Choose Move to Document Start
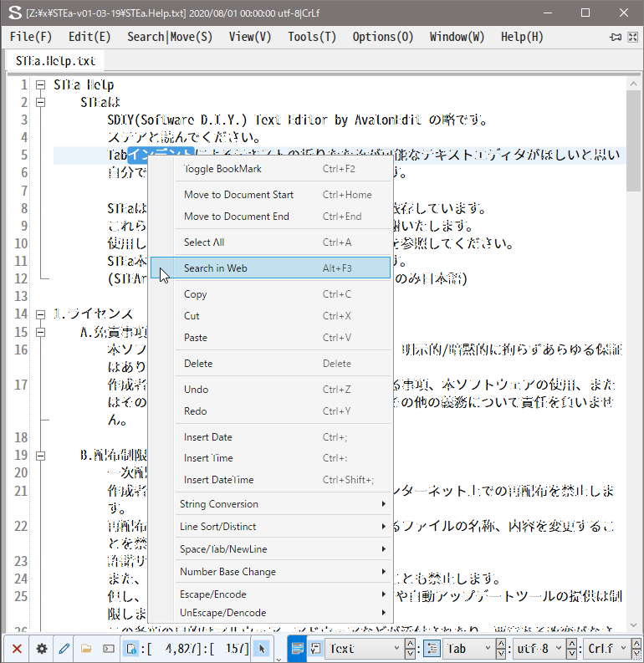Image resolution: width=644 pixels, height=663 pixels. (271, 195)
